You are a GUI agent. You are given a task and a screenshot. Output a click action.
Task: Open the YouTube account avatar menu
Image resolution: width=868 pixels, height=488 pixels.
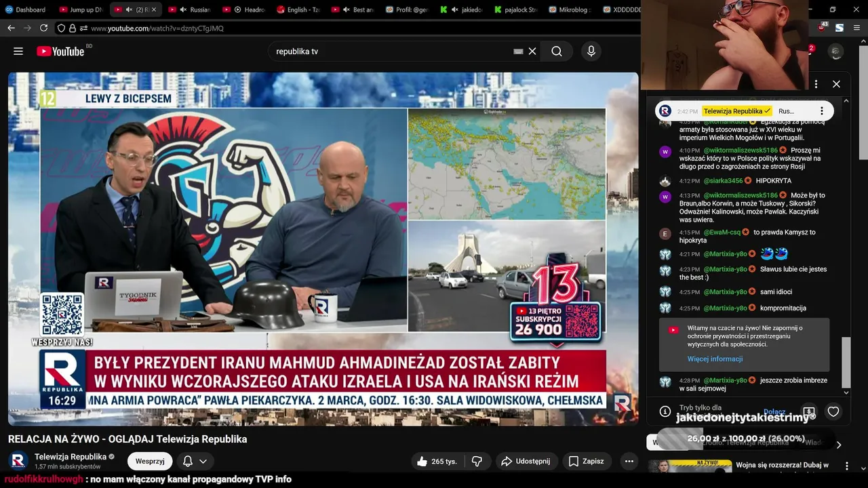point(836,52)
